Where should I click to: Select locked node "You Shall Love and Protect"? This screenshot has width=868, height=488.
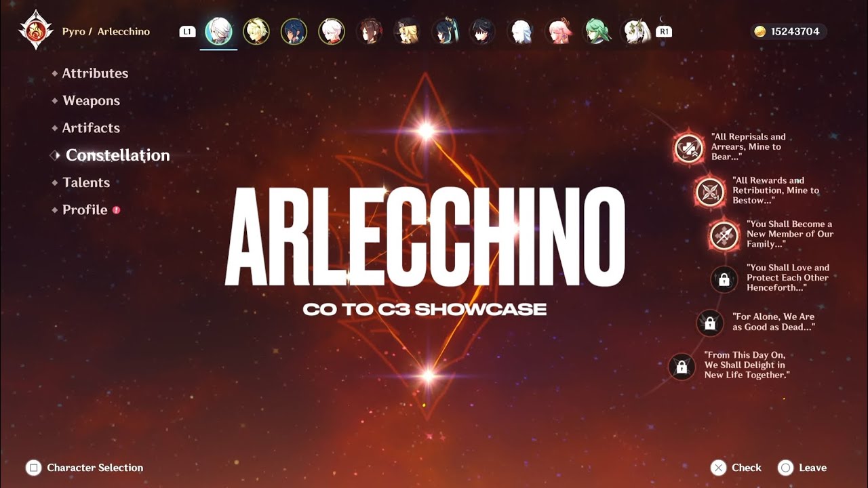pos(724,279)
